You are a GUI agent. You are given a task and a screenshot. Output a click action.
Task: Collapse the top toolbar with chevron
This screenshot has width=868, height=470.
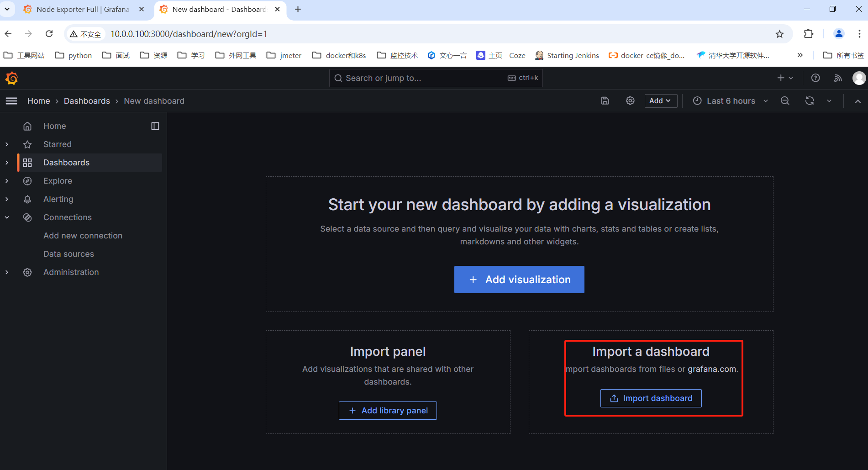[x=858, y=101]
